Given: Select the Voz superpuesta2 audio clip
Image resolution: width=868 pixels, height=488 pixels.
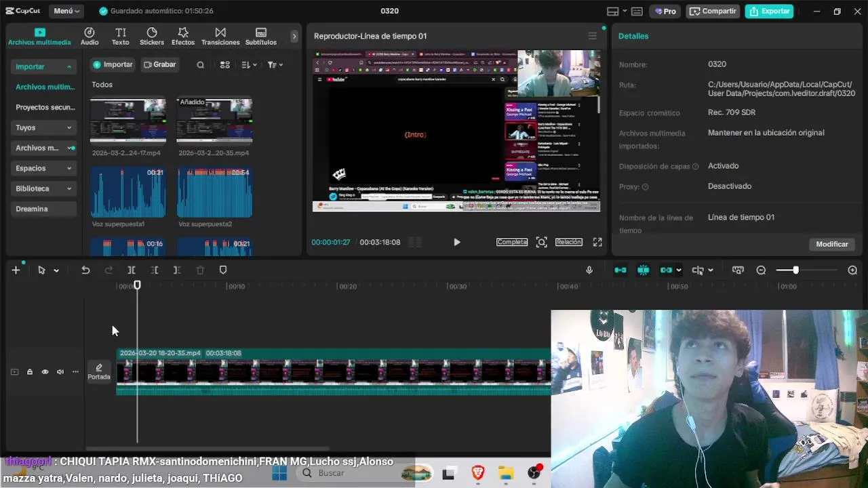Looking at the screenshot, I should [214, 192].
